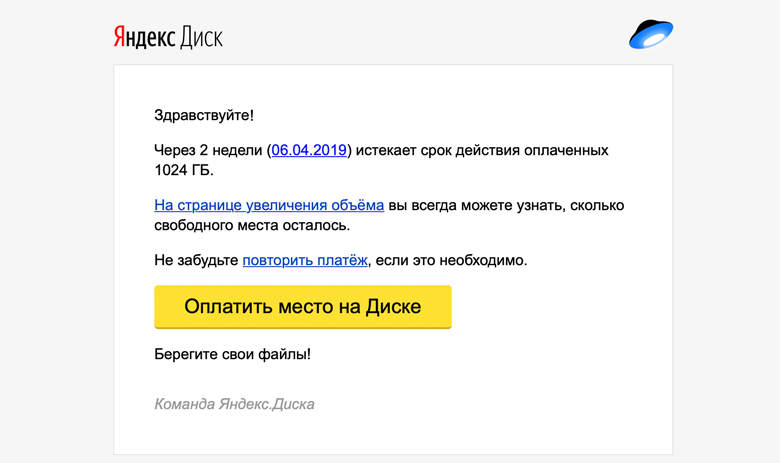Click the Берегите свои файлы! text
780x463 pixels.
click(232, 354)
